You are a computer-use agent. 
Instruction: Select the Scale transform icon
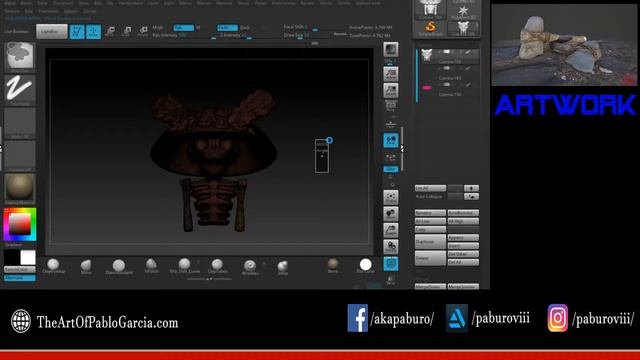click(x=127, y=31)
